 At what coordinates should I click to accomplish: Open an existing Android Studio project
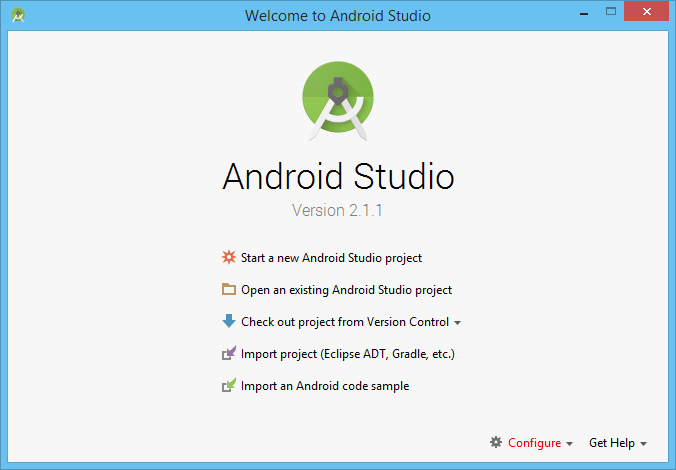pyautogui.click(x=346, y=290)
